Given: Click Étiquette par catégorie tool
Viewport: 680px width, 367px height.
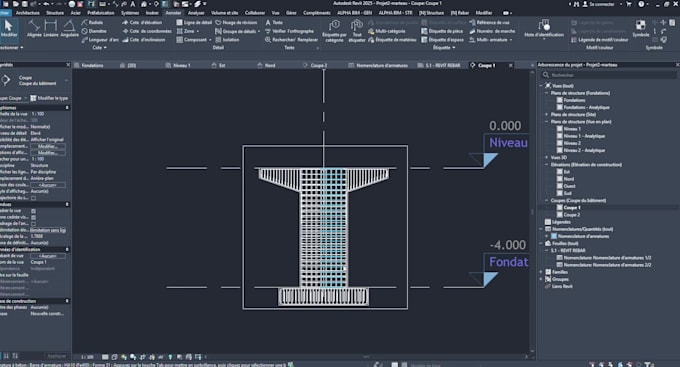Looking at the screenshot, I should [x=334, y=30].
